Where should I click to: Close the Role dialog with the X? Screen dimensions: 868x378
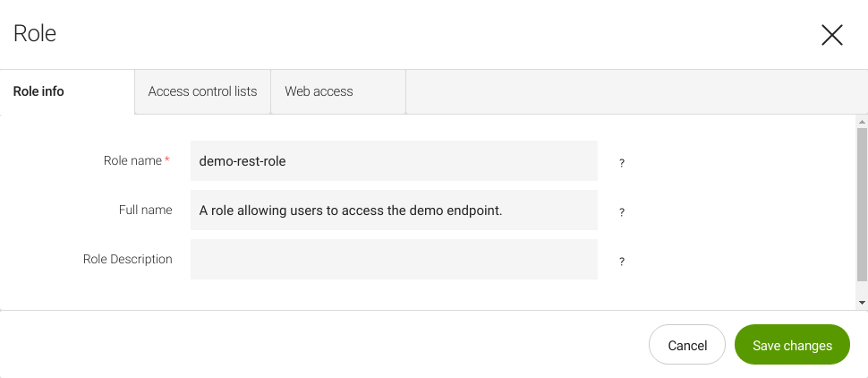(x=831, y=35)
